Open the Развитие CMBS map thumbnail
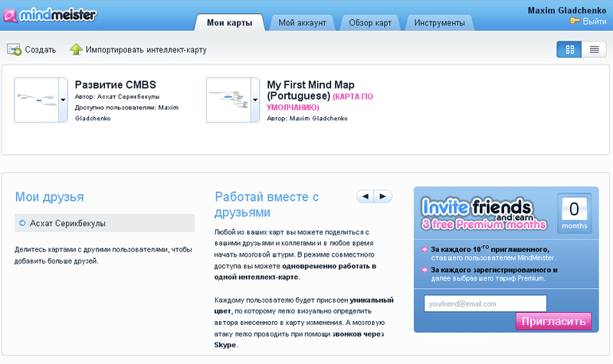This screenshot has width=613, height=364. 37,100
